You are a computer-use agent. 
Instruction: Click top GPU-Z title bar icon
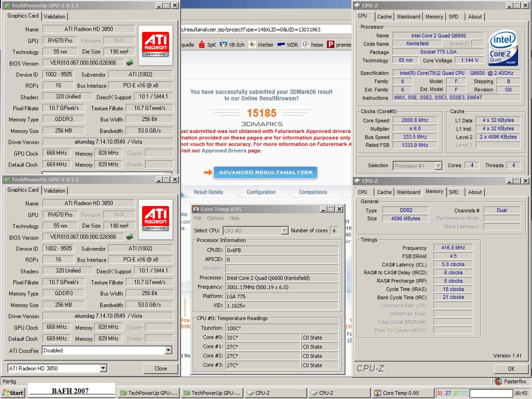pyautogui.click(x=6, y=6)
